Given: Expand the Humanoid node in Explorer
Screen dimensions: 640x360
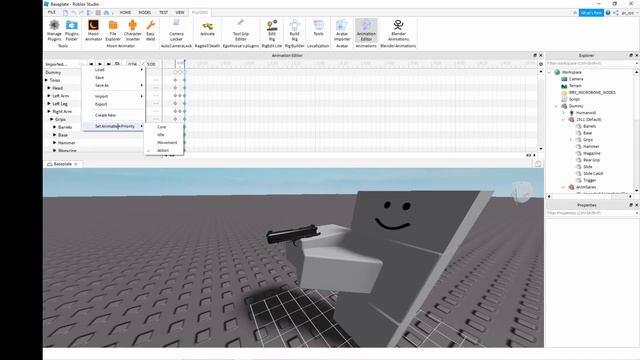Looking at the screenshot, I should tap(564, 113).
